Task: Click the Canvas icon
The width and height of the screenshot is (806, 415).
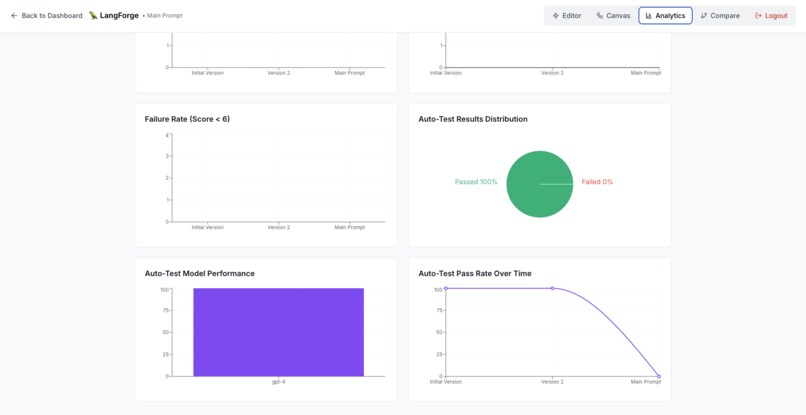Action: click(x=600, y=16)
